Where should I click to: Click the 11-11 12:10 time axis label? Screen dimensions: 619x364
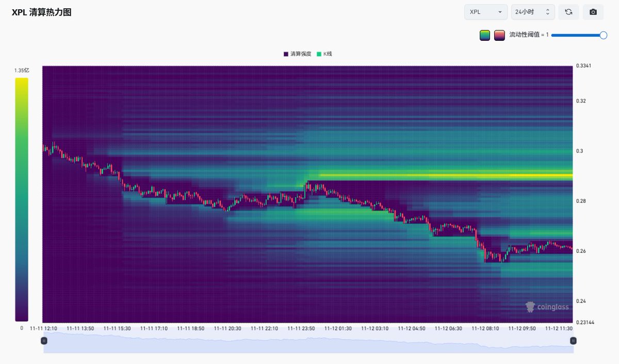pos(44,328)
